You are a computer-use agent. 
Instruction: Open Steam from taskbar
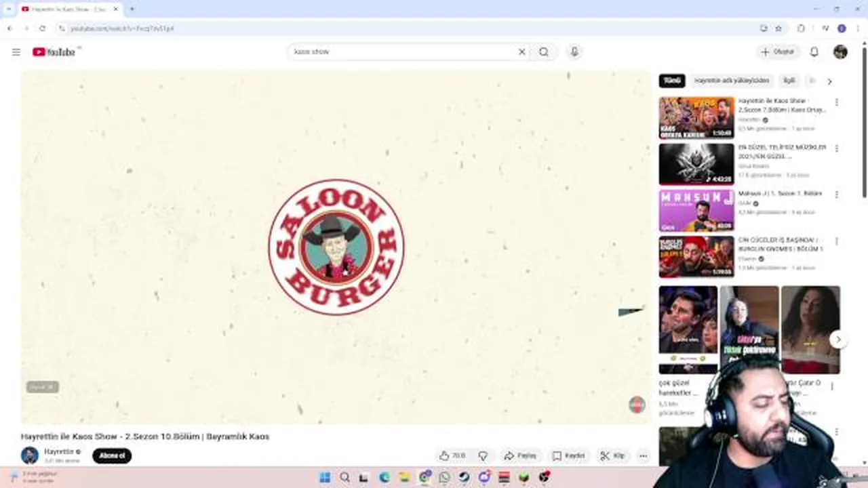point(464,477)
